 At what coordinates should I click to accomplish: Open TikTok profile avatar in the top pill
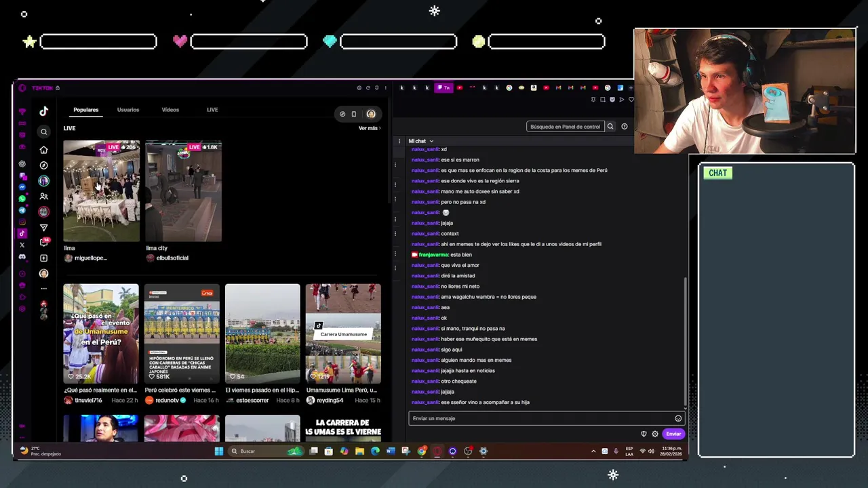pos(371,114)
